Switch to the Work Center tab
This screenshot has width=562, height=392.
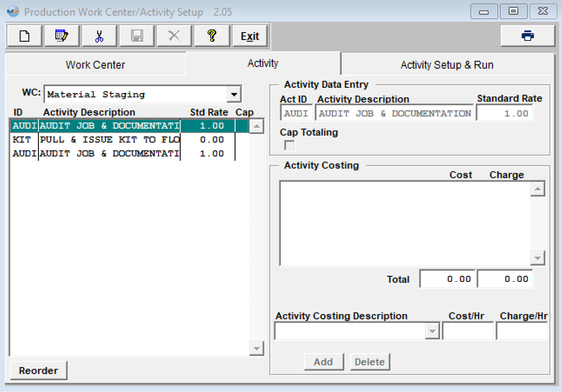click(95, 65)
